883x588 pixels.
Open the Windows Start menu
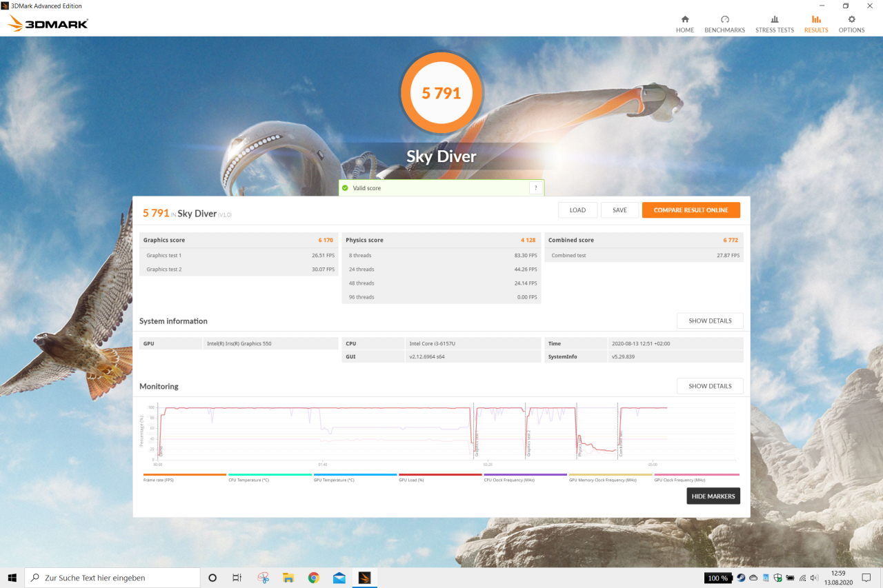(x=12, y=578)
